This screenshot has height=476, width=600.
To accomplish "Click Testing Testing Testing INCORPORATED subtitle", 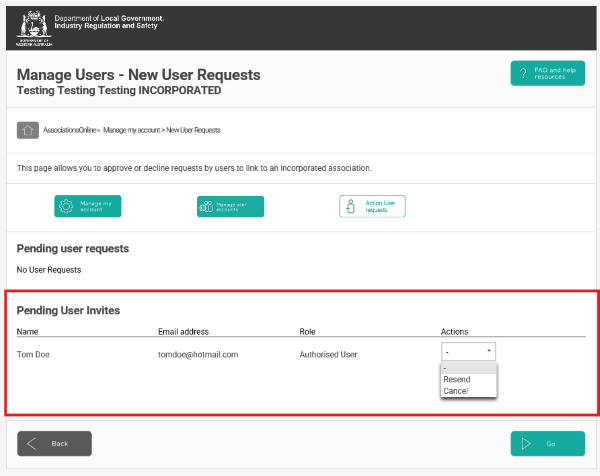I will (119, 90).
